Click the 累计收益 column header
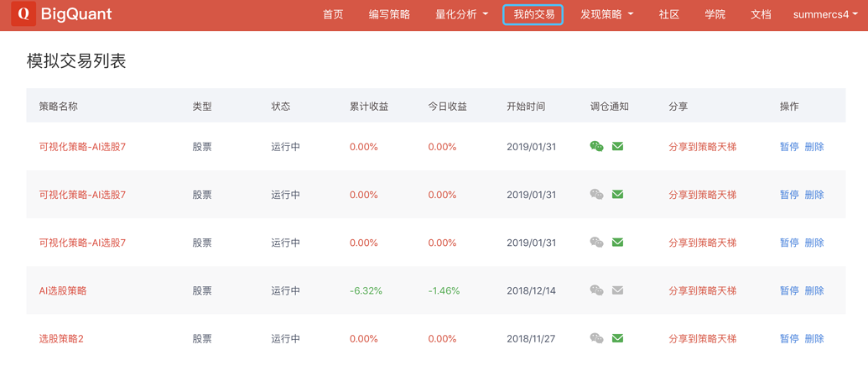Screen dimensions: 868x376 pos(369,107)
